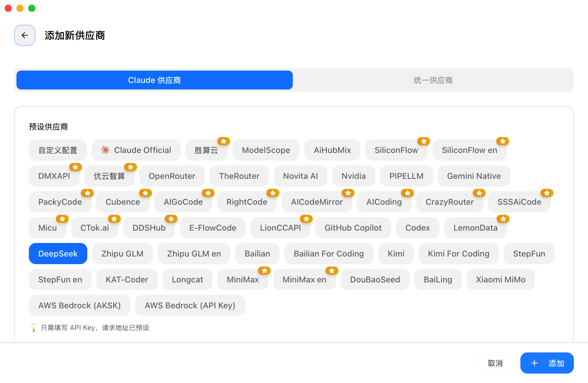
Task: Select DDSHub provider
Action: pyautogui.click(x=149, y=228)
